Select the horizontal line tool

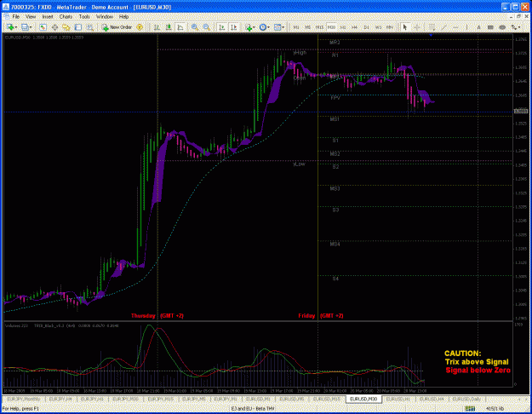pos(455,27)
